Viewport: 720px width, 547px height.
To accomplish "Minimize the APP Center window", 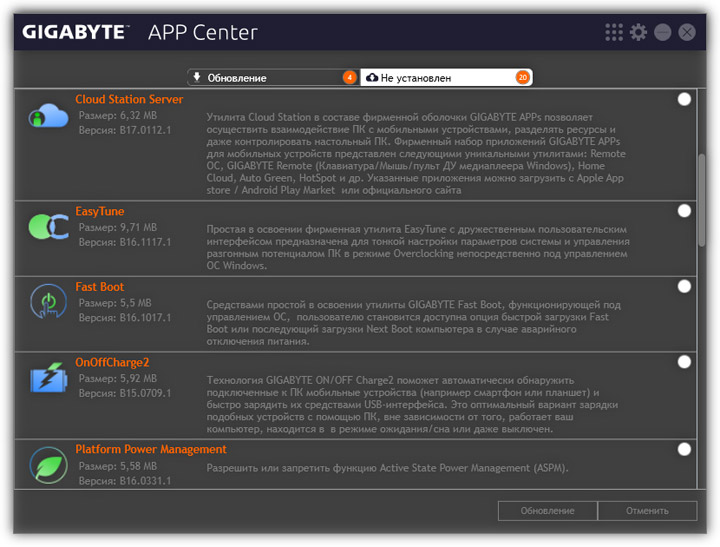I will tap(663, 33).
